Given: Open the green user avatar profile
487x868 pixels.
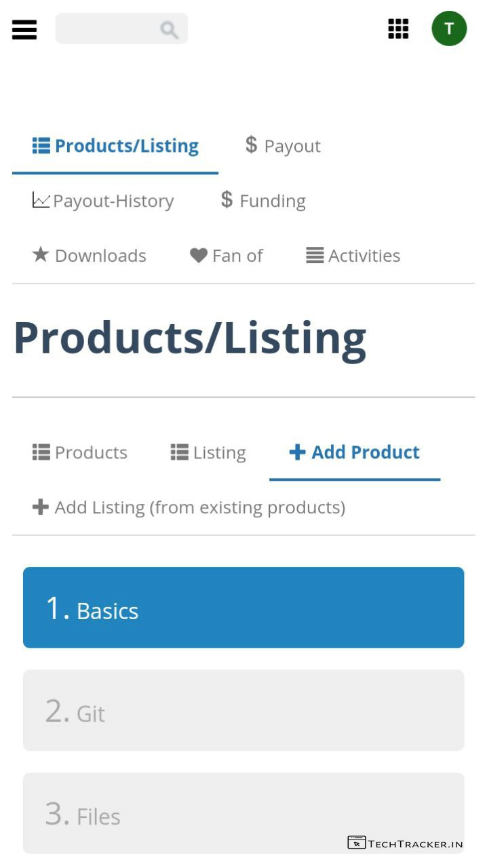Looking at the screenshot, I should pos(449,28).
